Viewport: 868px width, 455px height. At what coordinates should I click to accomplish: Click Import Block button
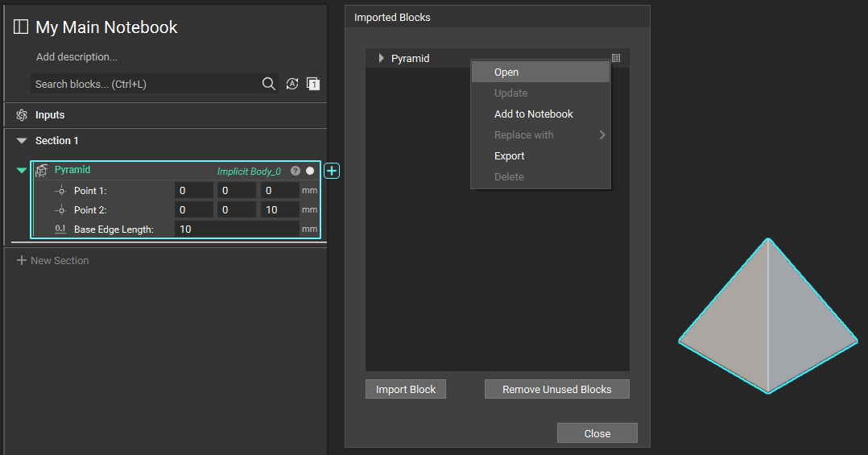406,389
